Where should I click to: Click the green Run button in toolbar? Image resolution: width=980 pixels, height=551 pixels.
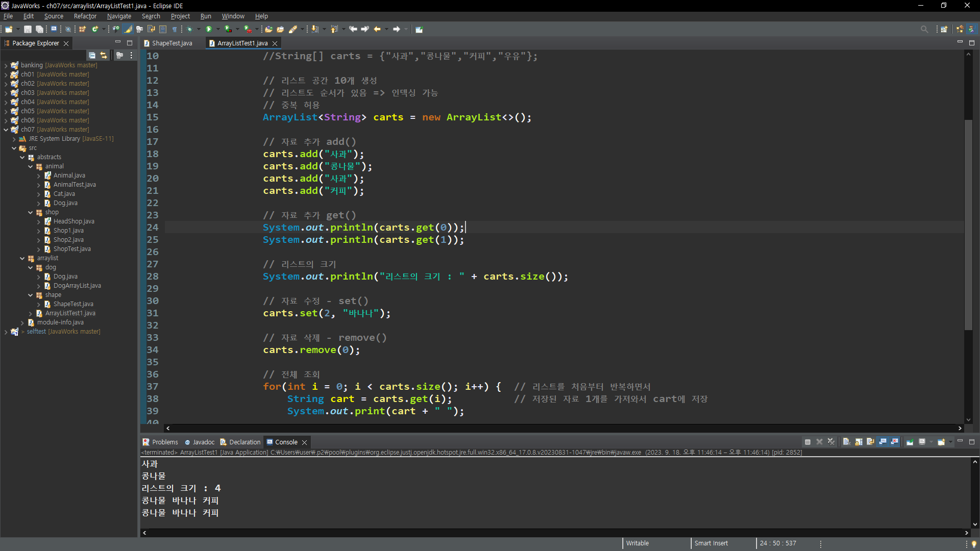click(x=209, y=29)
